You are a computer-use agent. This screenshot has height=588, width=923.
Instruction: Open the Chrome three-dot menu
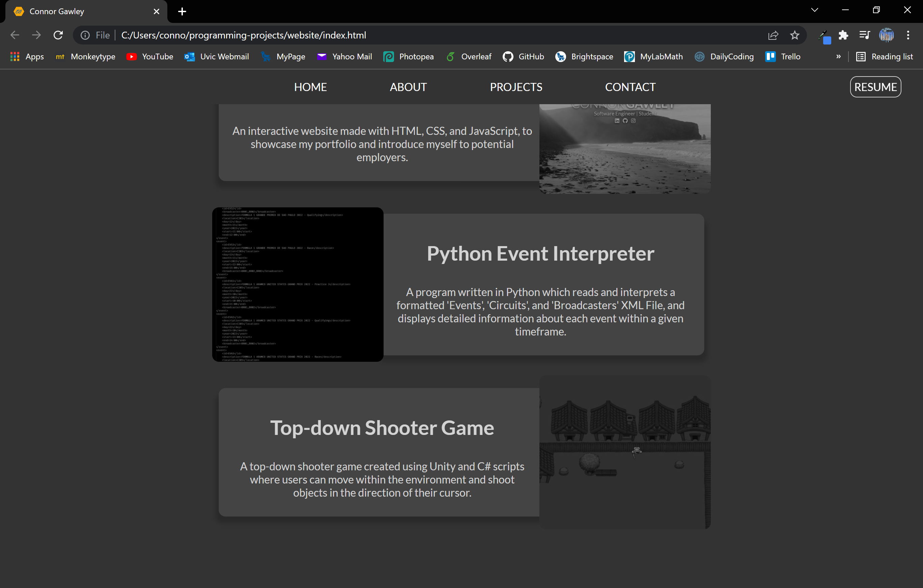[908, 35]
